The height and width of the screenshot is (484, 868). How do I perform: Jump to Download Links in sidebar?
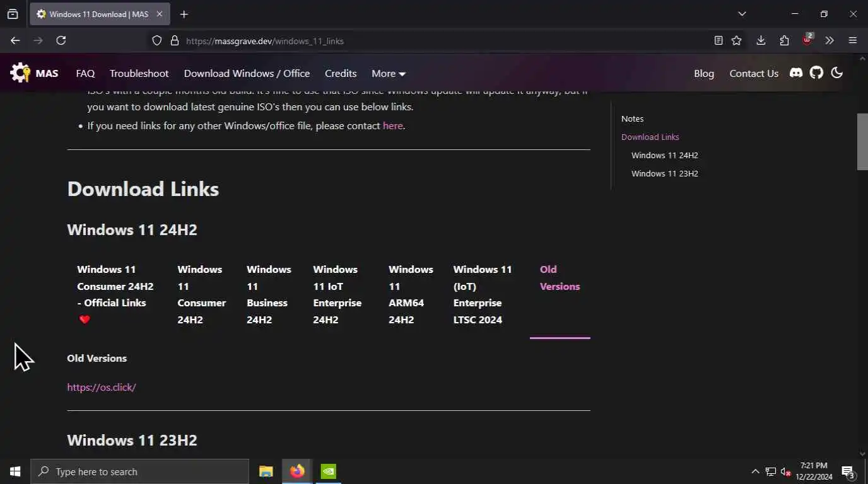pyautogui.click(x=650, y=137)
